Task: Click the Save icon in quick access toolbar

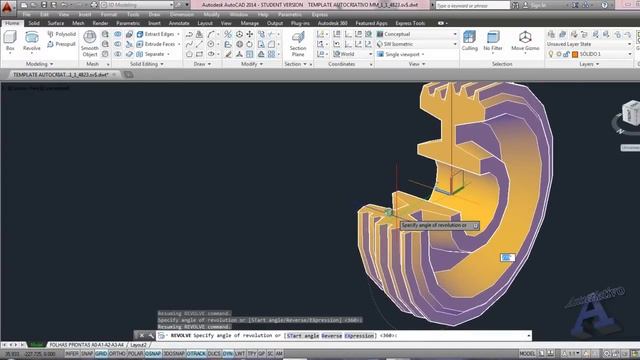Action: (44, 5)
